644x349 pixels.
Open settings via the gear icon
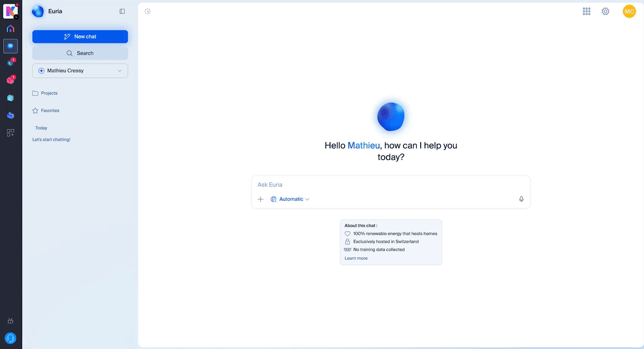[x=605, y=11]
